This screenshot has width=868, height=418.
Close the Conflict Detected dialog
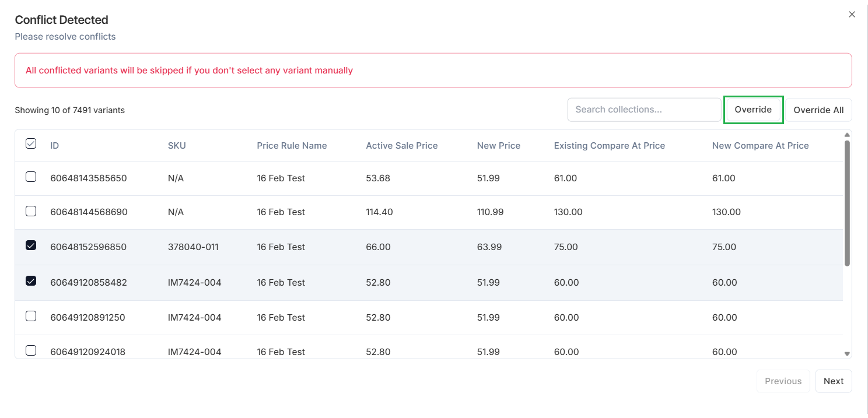click(852, 15)
